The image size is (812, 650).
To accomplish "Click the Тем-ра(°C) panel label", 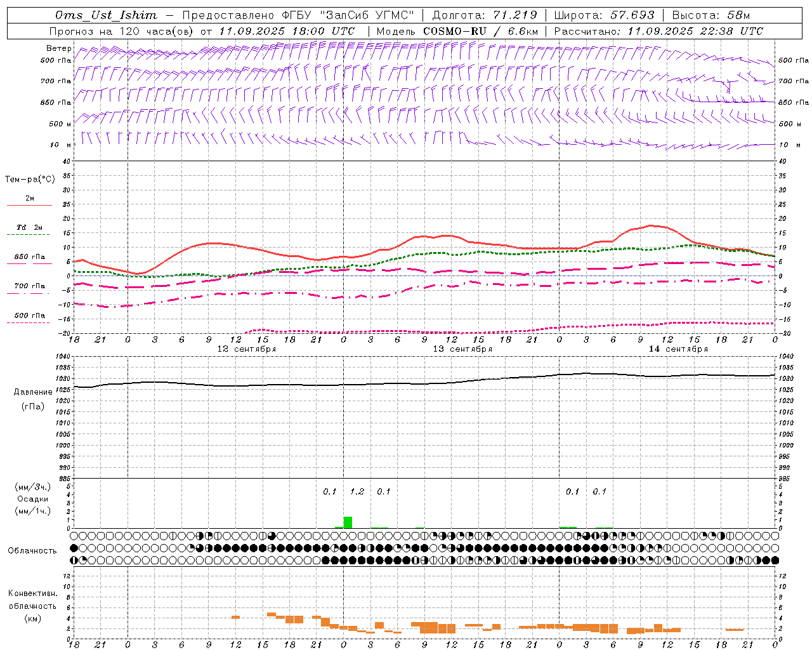I will 30,180.
